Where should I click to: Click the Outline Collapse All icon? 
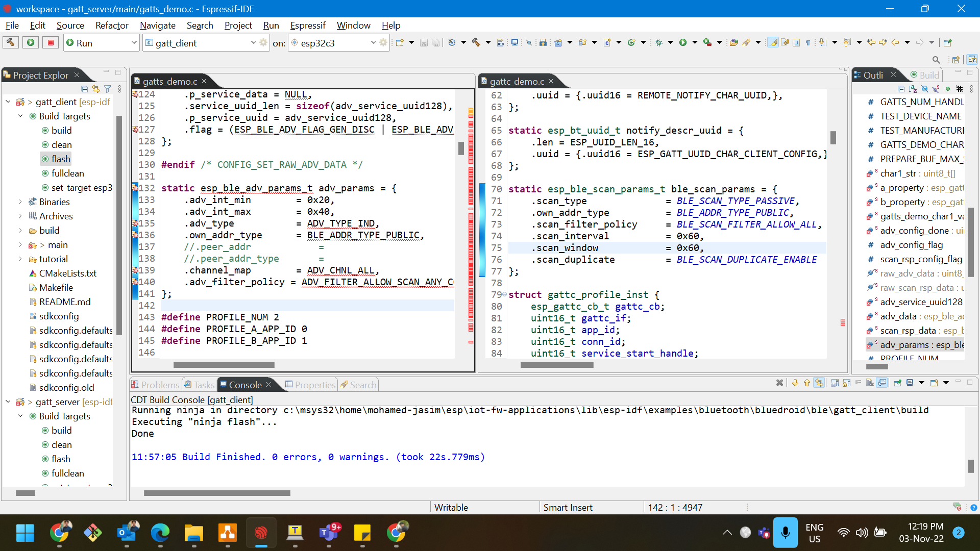(901, 89)
